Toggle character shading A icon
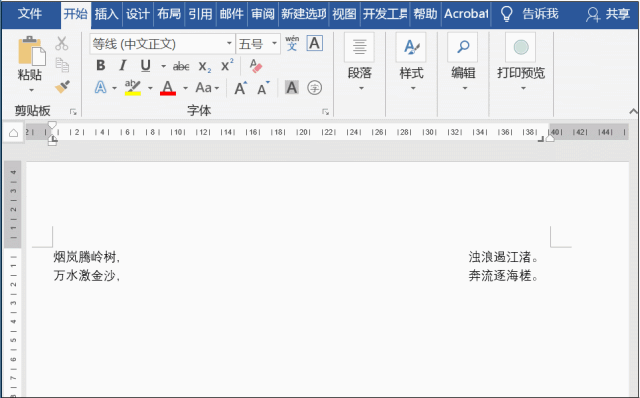The image size is (640, 398). tap(291, 87)
